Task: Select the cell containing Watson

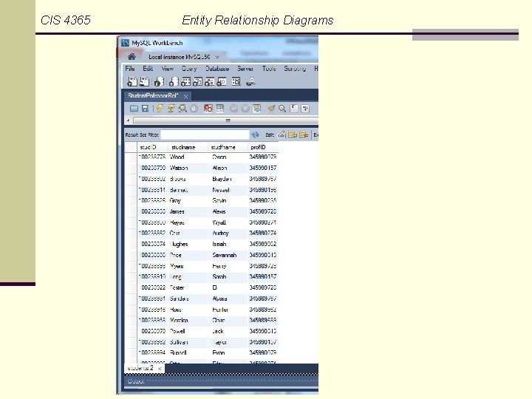Action: point(188,168)
